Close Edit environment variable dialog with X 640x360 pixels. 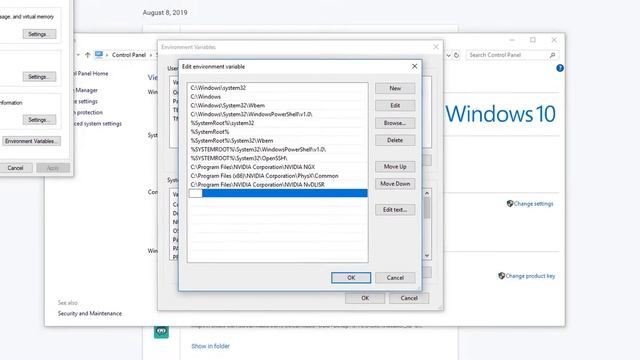tap(414, 66)
